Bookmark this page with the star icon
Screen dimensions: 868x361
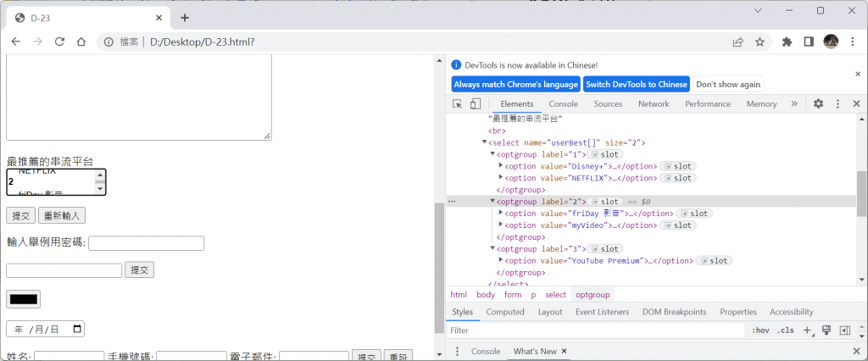tap(760, 42)
